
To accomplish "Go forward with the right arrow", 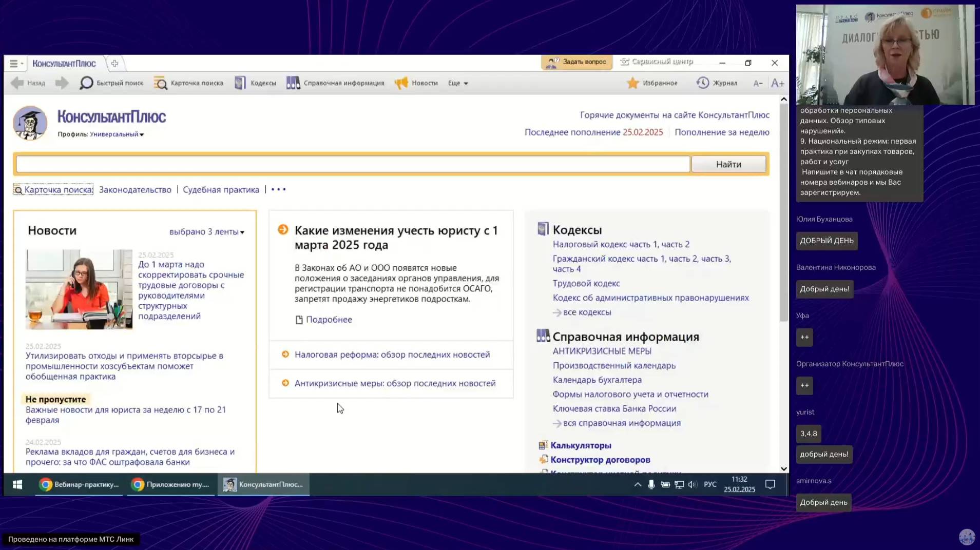I will 62,83.
